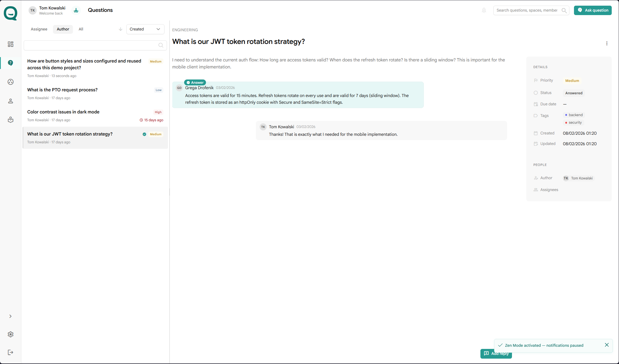
Task: Open the notifications bell icon
Action: pyautogui.click(x=484, y=10)
